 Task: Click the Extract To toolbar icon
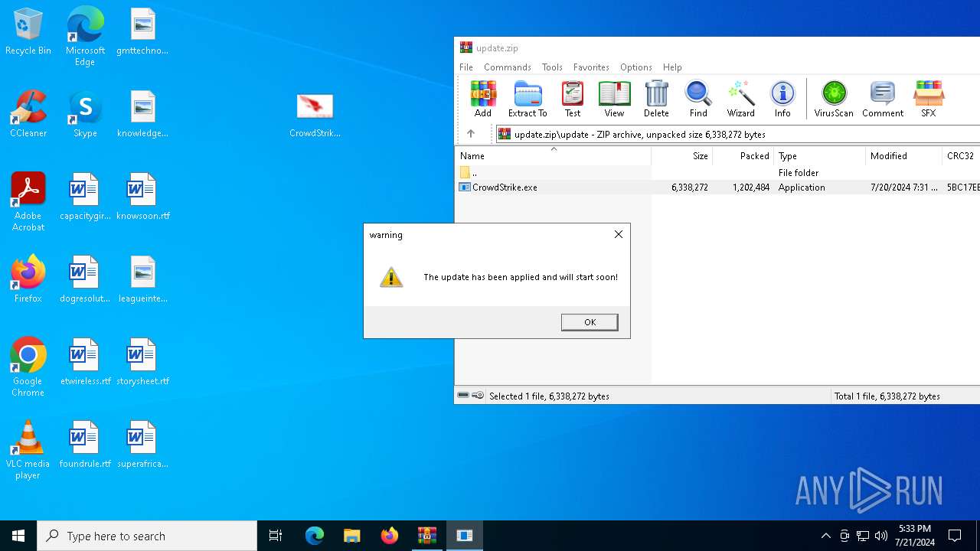click(x=528, y=99)
